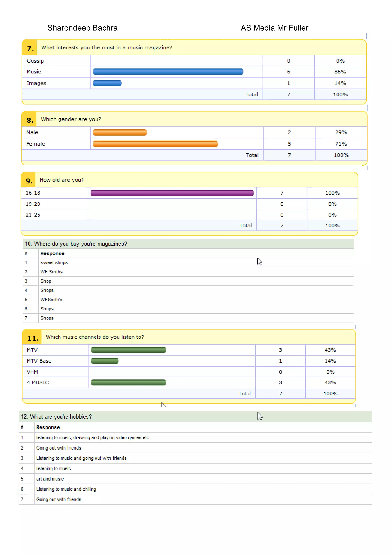Click the orange Female response bar
This screenshot has height=554, width=392.
tap(155, 144)
